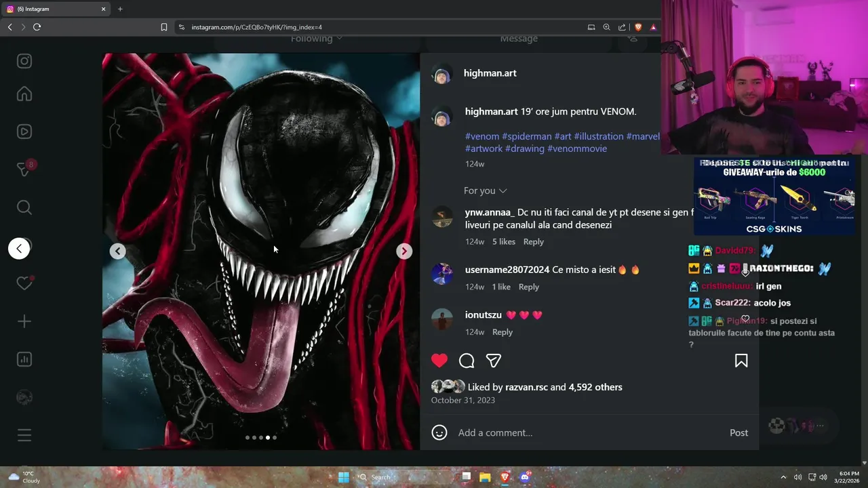Select the fourth carousel dot
Viewport: 868px width, 488px height.
pyautogui.click(x=268, y=438)
